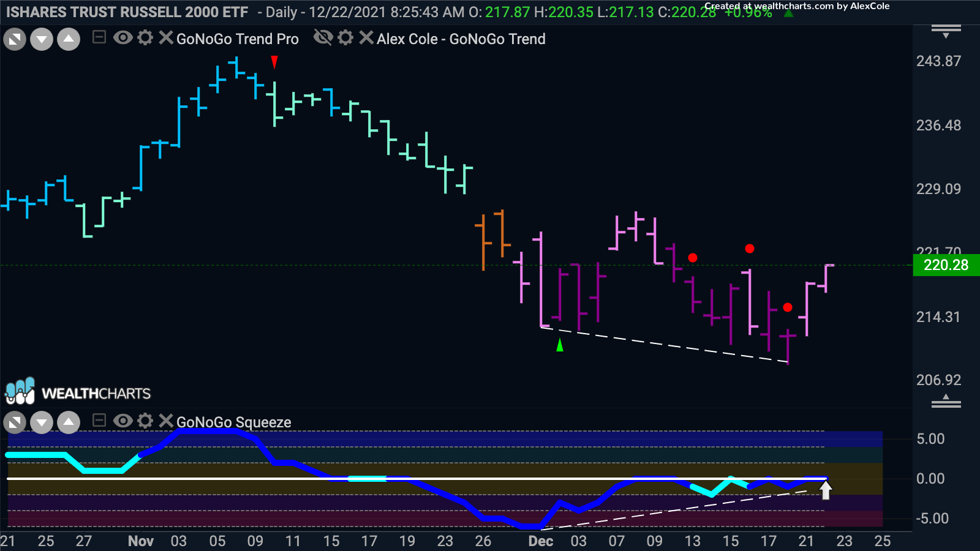Click the red dot above the Dec 16 bar
This screenshot has width=980, height=551.
click(750, 249)
